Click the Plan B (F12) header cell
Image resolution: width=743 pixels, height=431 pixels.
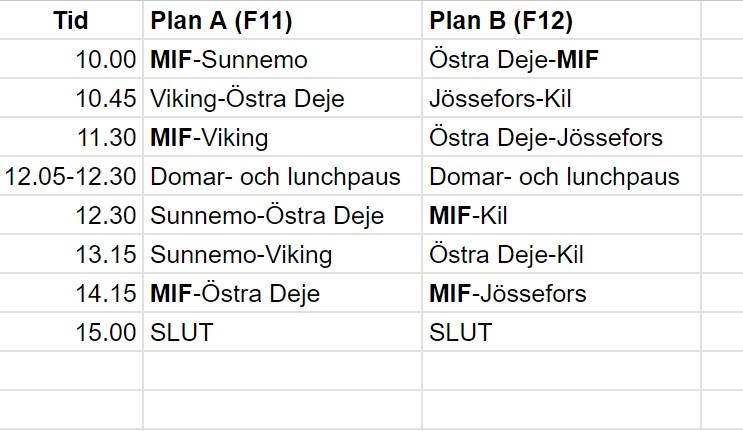499,20
